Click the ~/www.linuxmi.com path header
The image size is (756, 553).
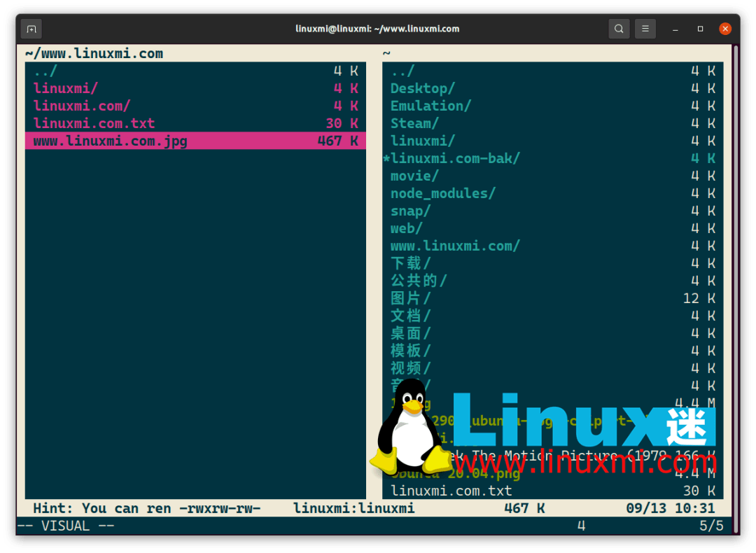tap(94, 53)
